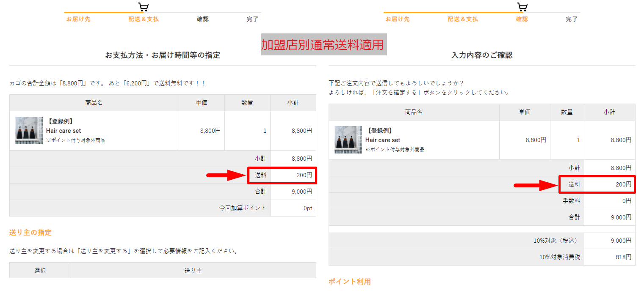Click 小計 column header on payment page
Viewport: 644px width, 296px height.
(293, 103)
